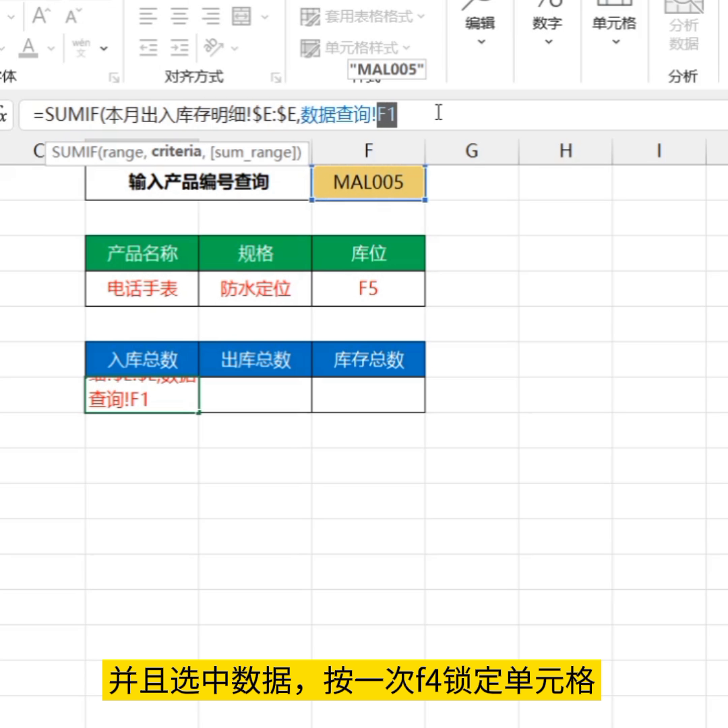Select the 防水定位 cell
Image resolution: width=728 pixels, height=728 pixels.
[255, 289]
